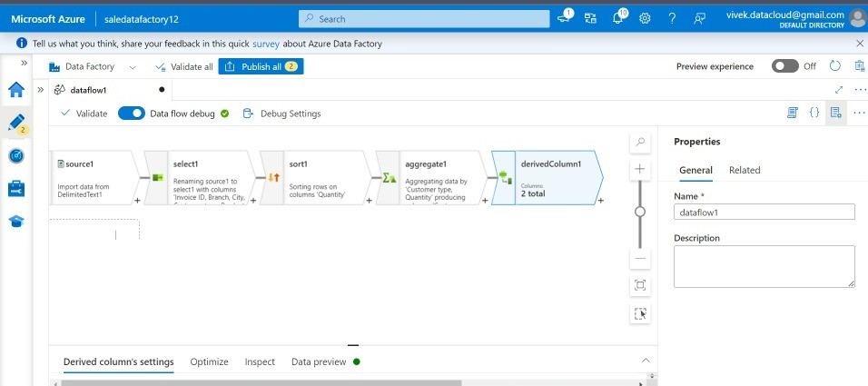
Task: Open the switch directory icon
Action: point(591,18)
